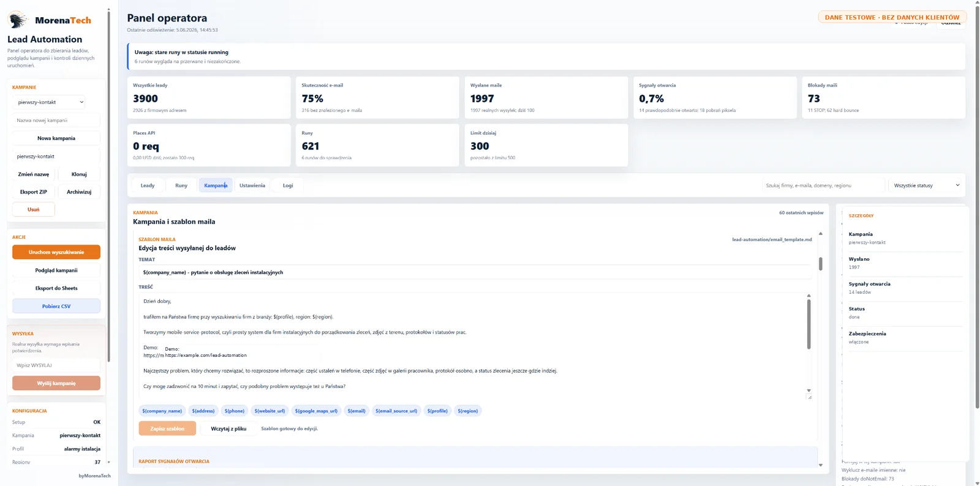Click the campaign panel scroll-down arrow
980x486 pixels.
pyautogui.click(x=821, y=465)
